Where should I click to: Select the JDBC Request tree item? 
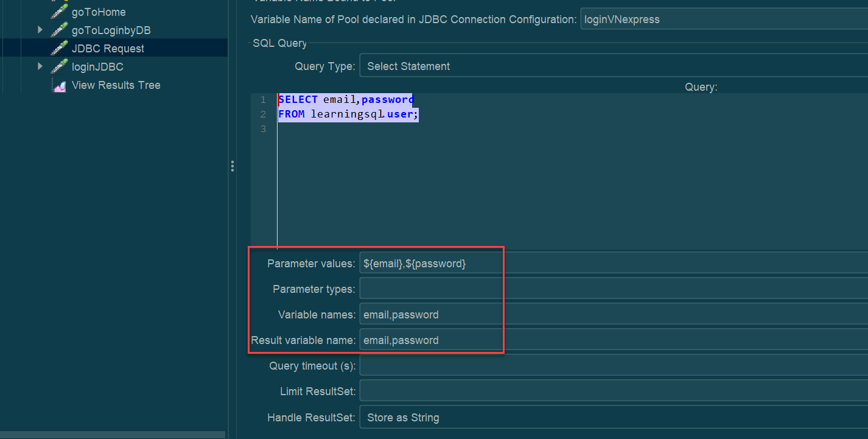(x=108, y=49)
